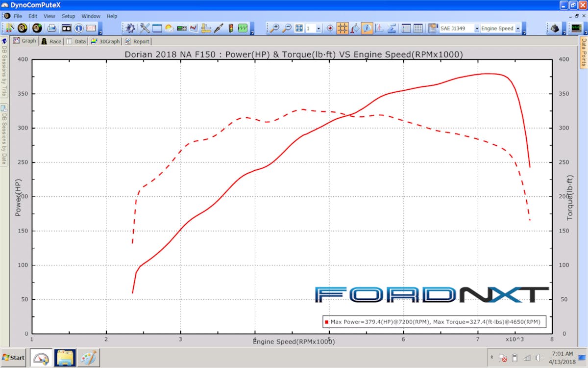Click the weather sun-and-cloud icon
This screenshot has width=588, height=368.
(x=170, y=28)
